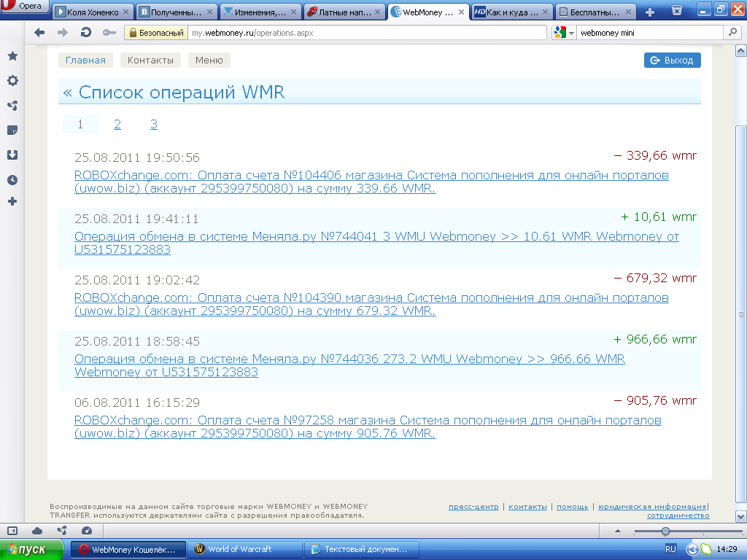Image resolution: width=747 pixels, height=560 pixels.
Task: Open the Google search engine dropdown
Action: (x=564, y=32)
